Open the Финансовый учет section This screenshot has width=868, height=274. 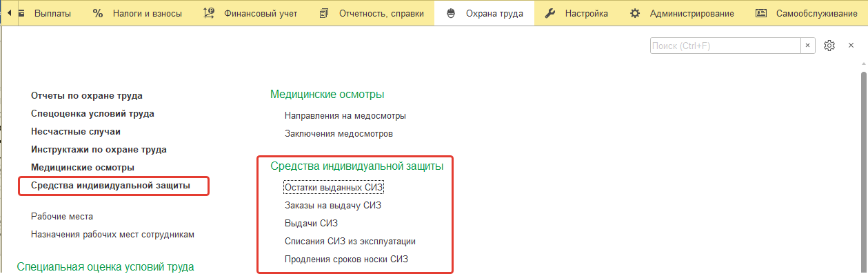click(x=261, y=13)
